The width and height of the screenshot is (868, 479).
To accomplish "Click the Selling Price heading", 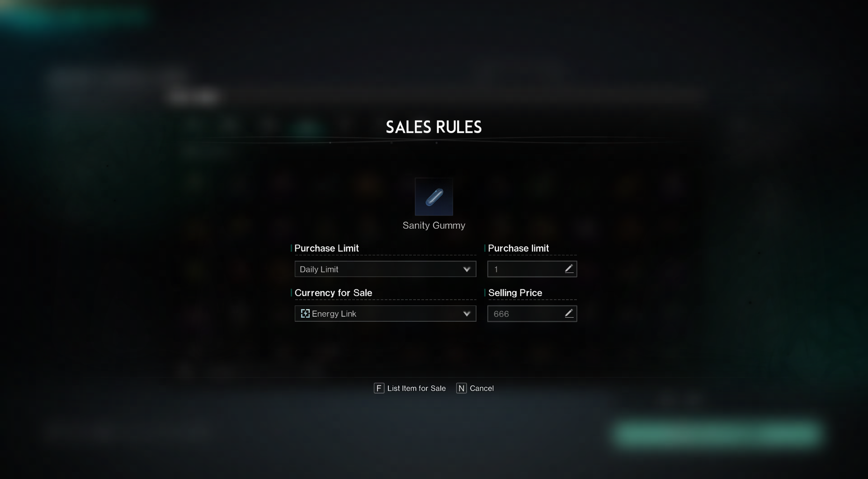I will [x=515, y=293].
